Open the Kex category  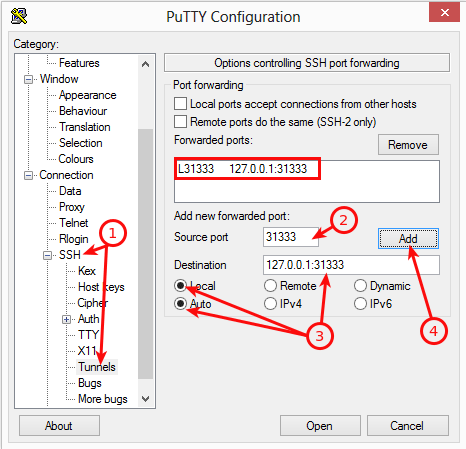(87, 271)
